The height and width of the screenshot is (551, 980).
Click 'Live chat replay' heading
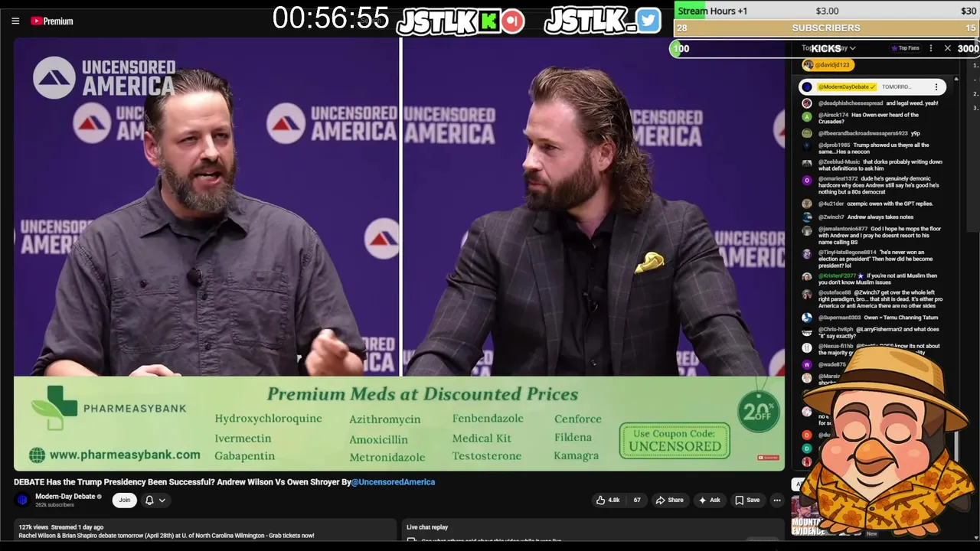[x=427, y=527]
